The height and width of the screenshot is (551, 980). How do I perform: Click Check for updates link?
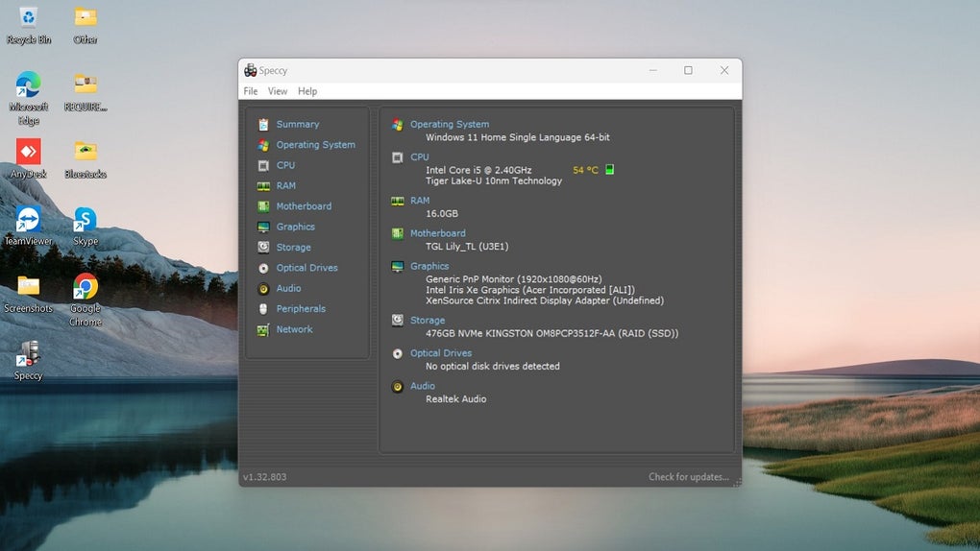coord(689,477)
